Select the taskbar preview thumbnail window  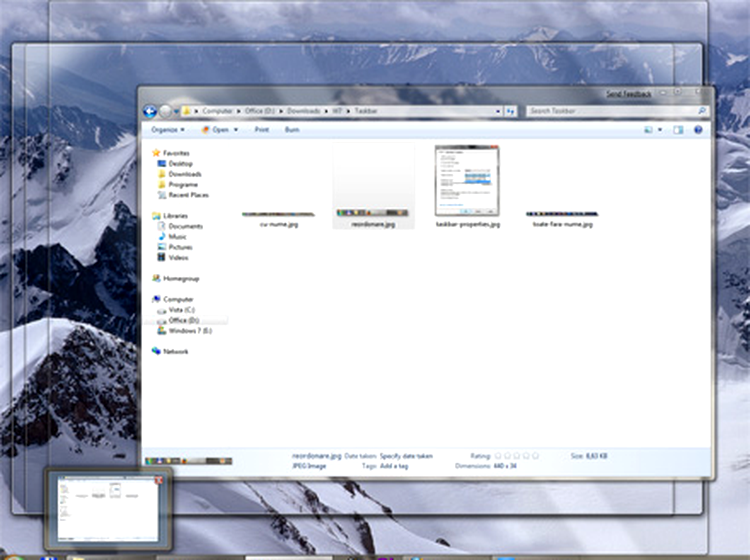click(x=108, y=508)
